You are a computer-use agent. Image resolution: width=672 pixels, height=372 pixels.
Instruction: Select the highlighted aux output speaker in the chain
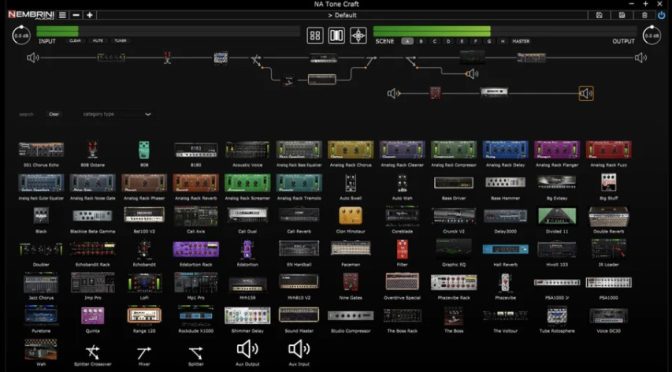click(x=586, y=93)
